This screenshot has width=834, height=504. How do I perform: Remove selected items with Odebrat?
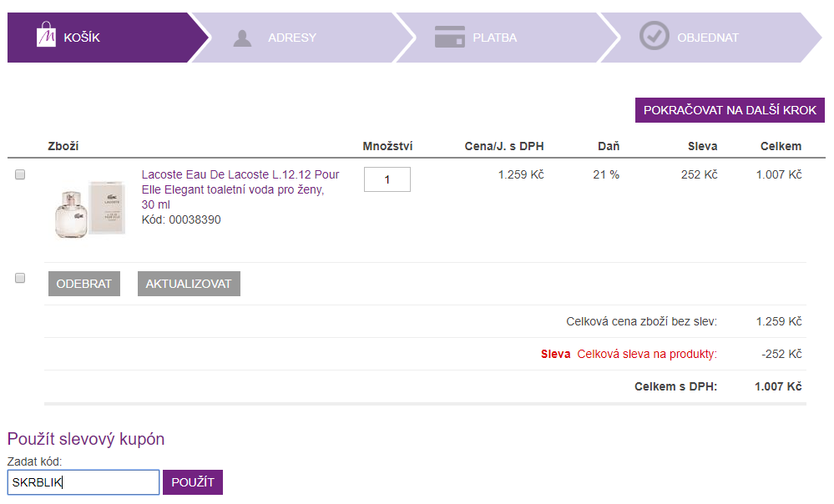84,284
